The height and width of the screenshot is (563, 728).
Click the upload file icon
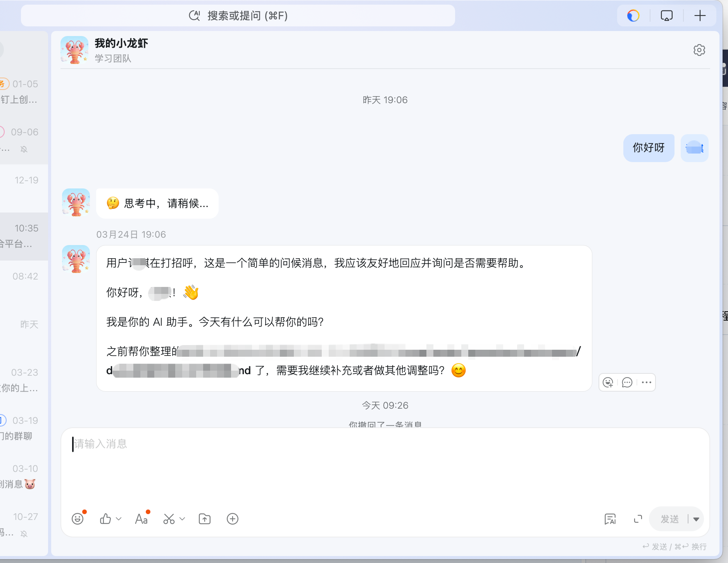click(205, 519)
